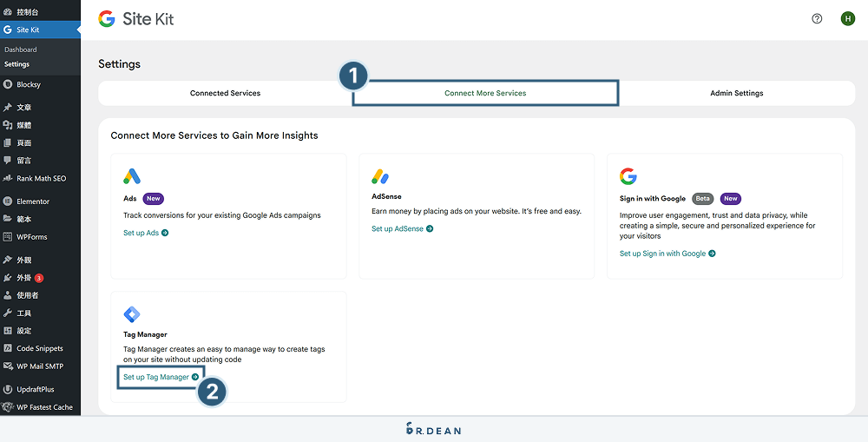
Task: Open the WPForms menu label
Action: (x=31, y=237)
